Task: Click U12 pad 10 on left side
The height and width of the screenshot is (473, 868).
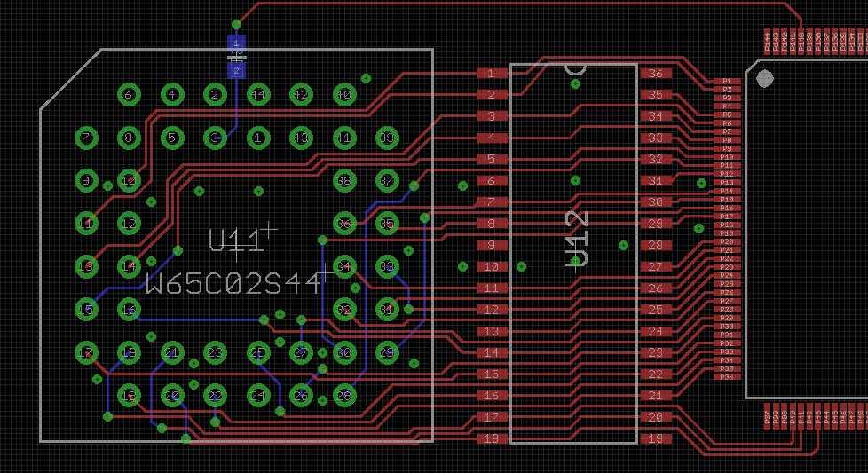Action: [491, 266]
